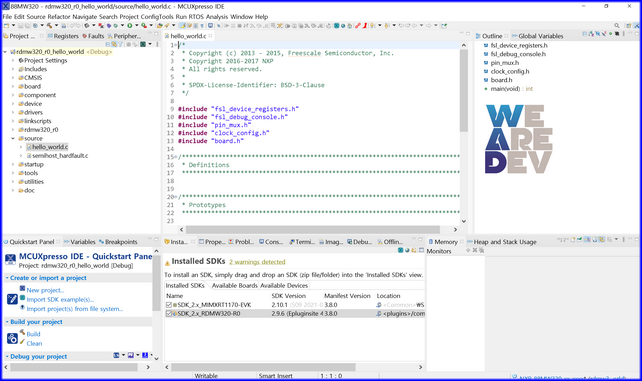This screenshot has width=642, height=381.
Task: Collapse the 'Create or import a project' section
Action: tap(7, 278)
